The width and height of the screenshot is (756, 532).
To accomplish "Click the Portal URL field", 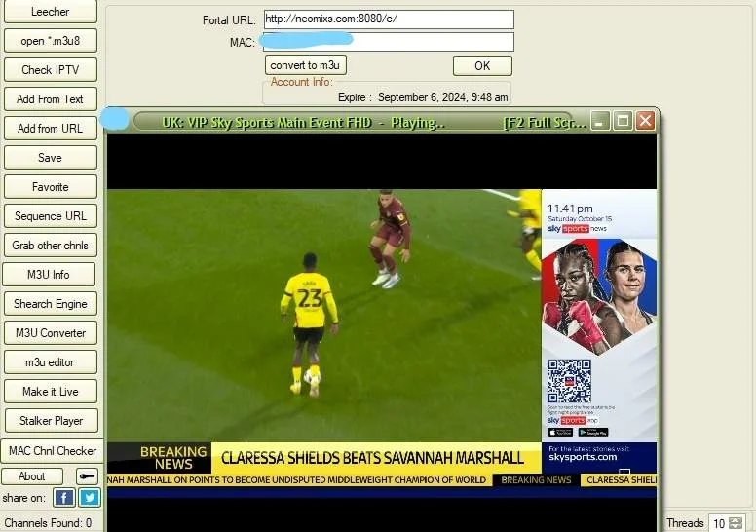I will point(389,19).
